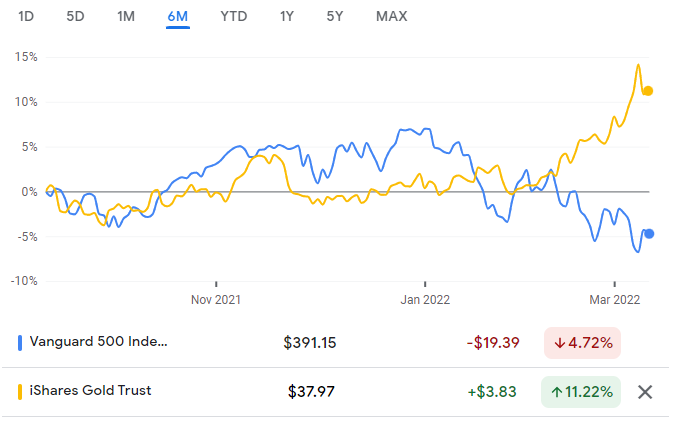Select the 1D time range tab
Image resolution: width=691 pixels, height=426 pixels.
pyautogui.click(x=28, y=16)
